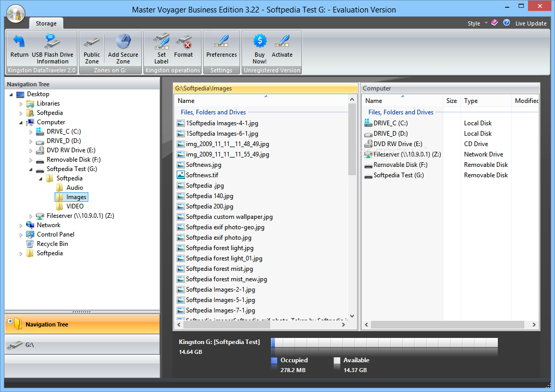The image size is (555, 392).
Task: Select Softnews.jpg file
Action: pyautogui.click(x=199, y=165)
